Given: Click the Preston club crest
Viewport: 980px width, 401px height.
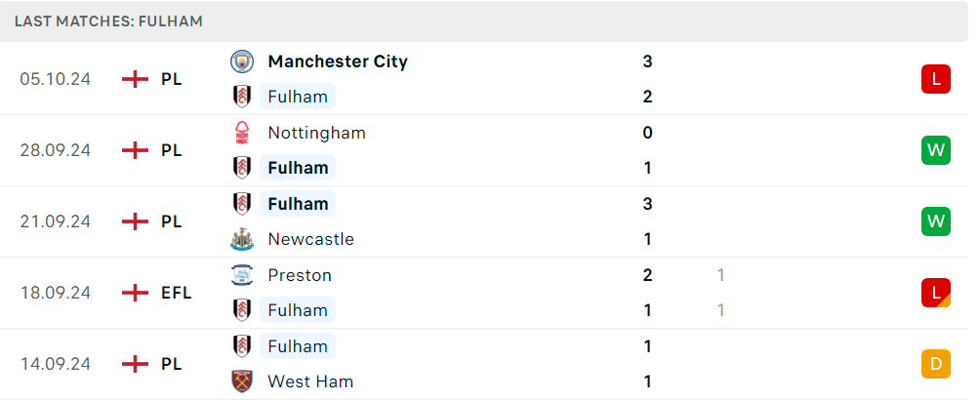Looking at the screenshot, I should click(241, 275).
